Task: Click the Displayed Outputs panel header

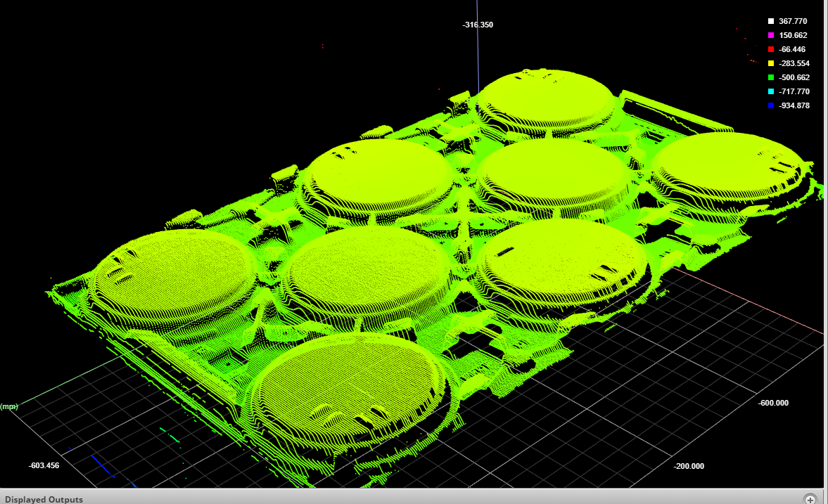Action: click(x=42, y=499)
